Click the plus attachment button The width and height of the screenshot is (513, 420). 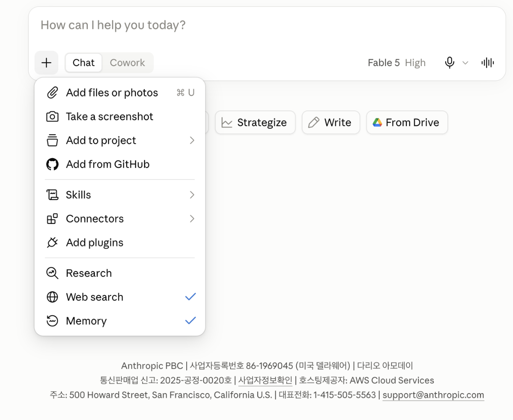(46, 63)
